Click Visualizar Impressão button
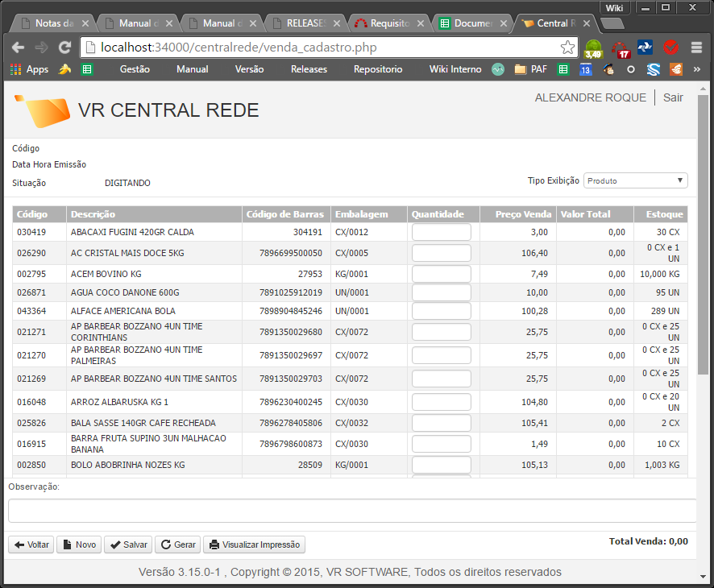 point(254,545)
